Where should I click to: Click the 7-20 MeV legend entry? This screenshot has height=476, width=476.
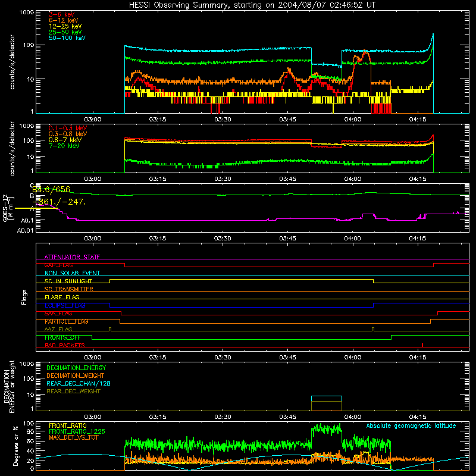[x=64, y=146]
